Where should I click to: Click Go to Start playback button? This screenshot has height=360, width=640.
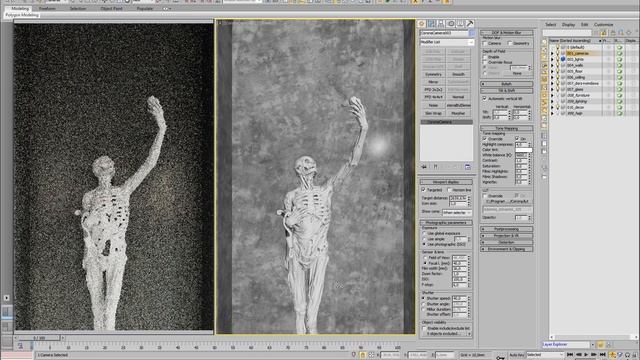[571, 355]
